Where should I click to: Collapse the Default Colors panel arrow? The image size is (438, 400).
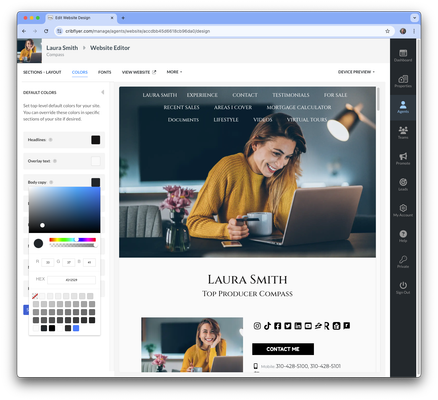[103, 92]
